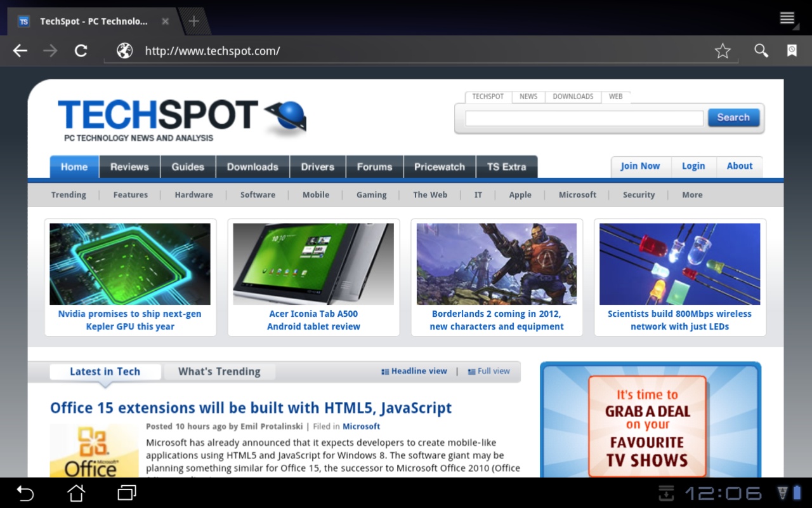Bookmark this page with the star icon
This screenshot has height=508, width=812.
tap(723, 51)
